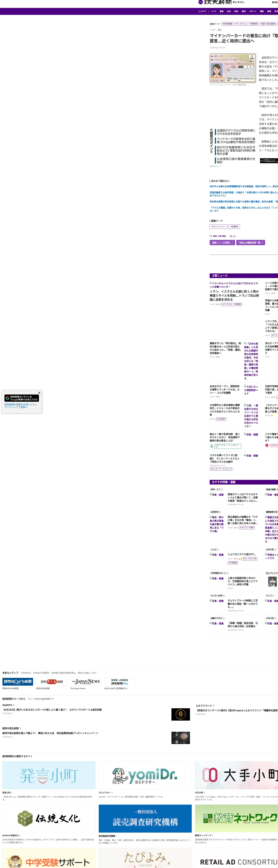Click the #サッカーワールドカップ tag
The height and width of the screenshot is (868, 278).
[221, 469]
